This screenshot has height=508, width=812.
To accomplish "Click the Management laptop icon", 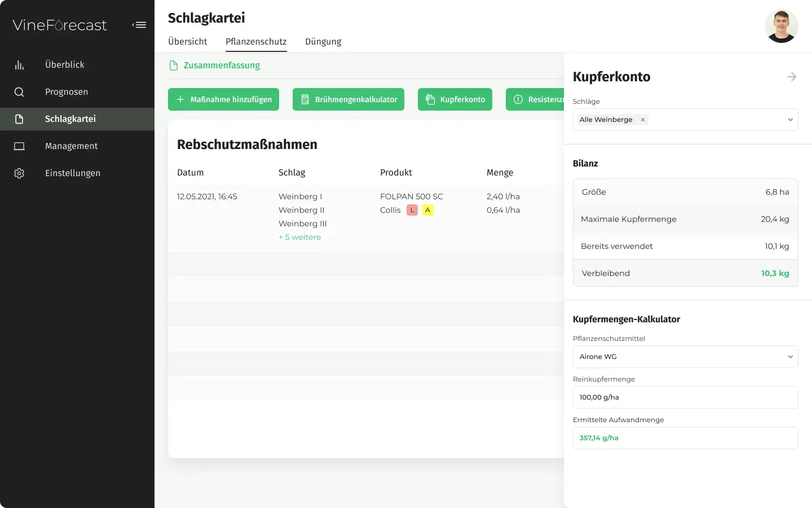I will point(19,146).
